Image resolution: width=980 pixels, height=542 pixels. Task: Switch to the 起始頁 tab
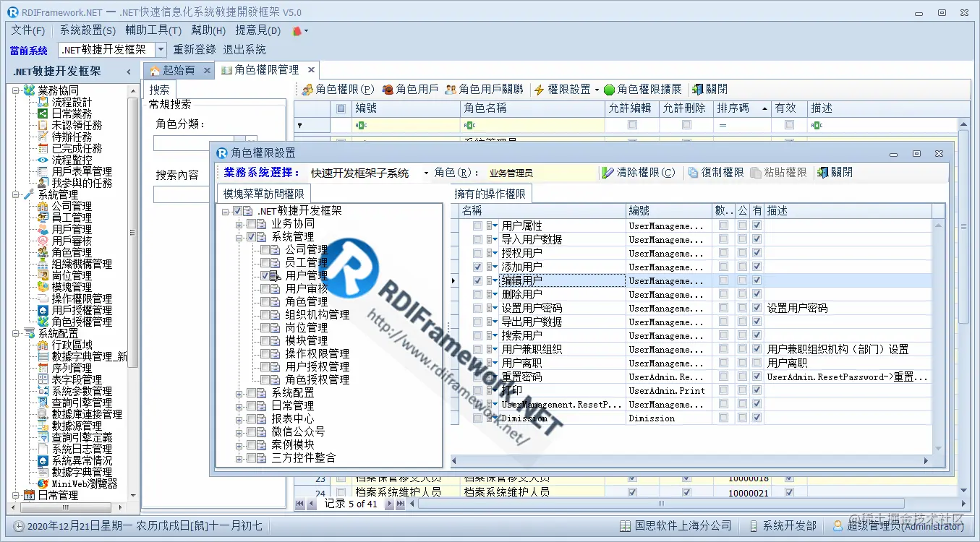pyautogui.click(x=179, y=70)
